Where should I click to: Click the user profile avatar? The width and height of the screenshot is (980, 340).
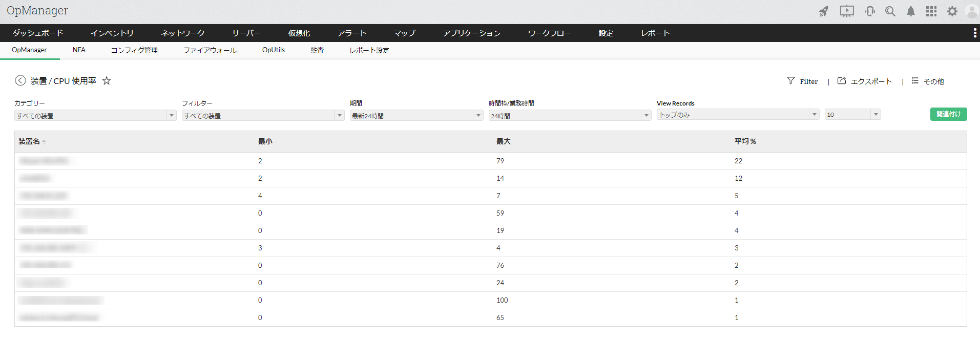(971, 11)
